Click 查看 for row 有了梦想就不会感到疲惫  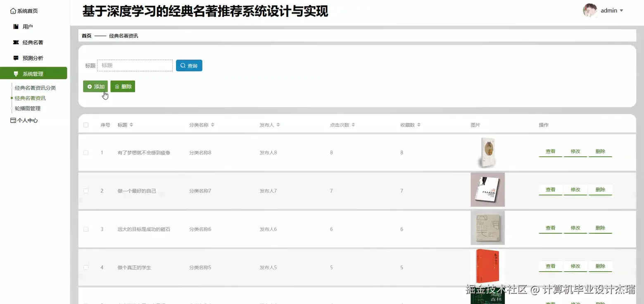550,152
